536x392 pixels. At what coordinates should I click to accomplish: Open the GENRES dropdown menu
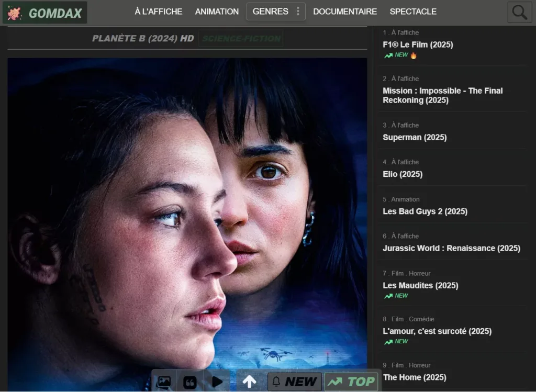(x=270, y=12)
